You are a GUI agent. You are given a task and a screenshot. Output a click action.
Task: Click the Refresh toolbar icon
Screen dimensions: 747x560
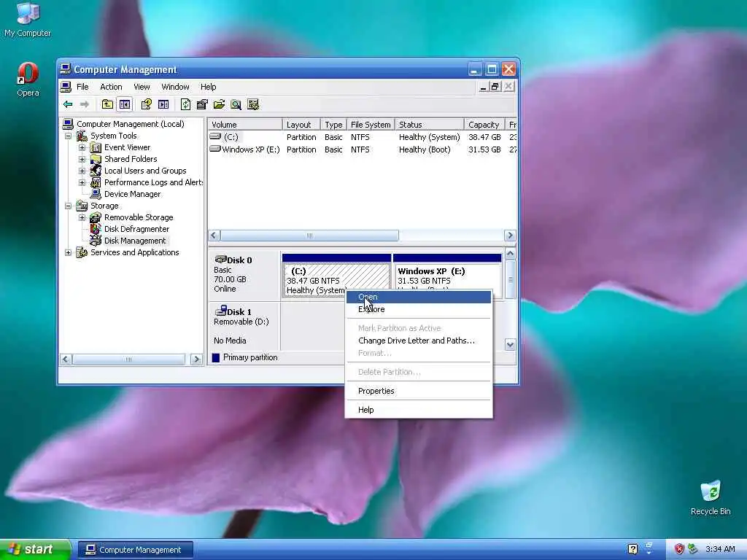point(185,104)
